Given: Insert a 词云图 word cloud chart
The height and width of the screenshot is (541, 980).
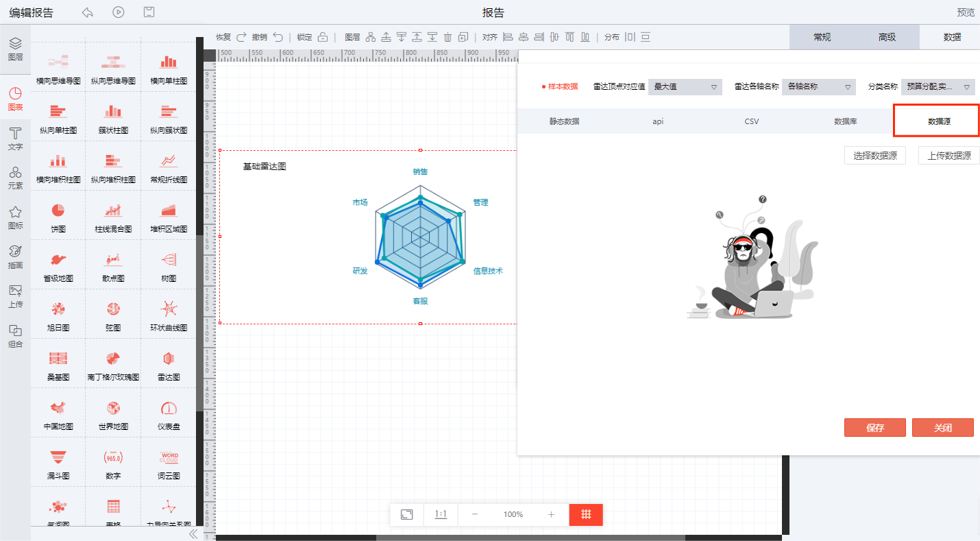Looking at the screenshot, I should (169, 463).
